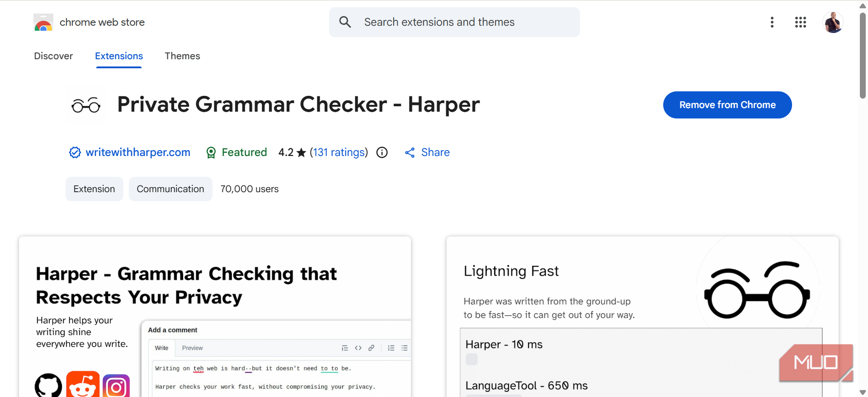Select the Extensions tab
The image size is (868, 397).
(119, 56)
